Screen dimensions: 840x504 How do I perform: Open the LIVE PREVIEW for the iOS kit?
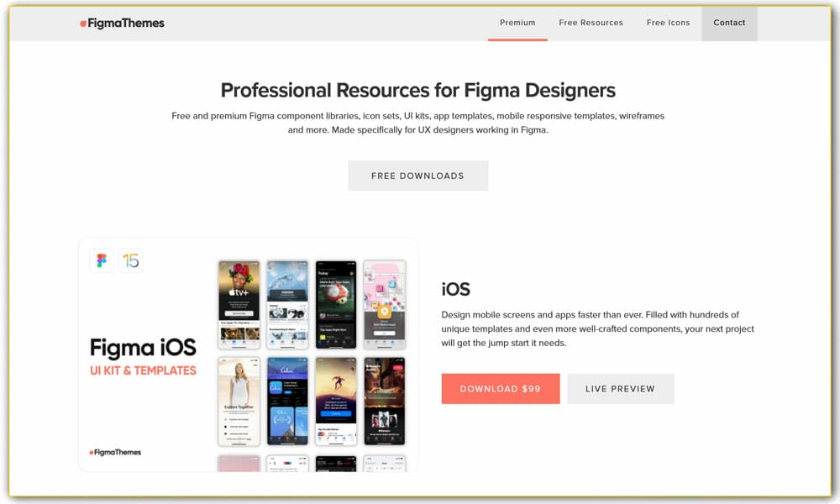pyautogui.click(x=620, y=388)
